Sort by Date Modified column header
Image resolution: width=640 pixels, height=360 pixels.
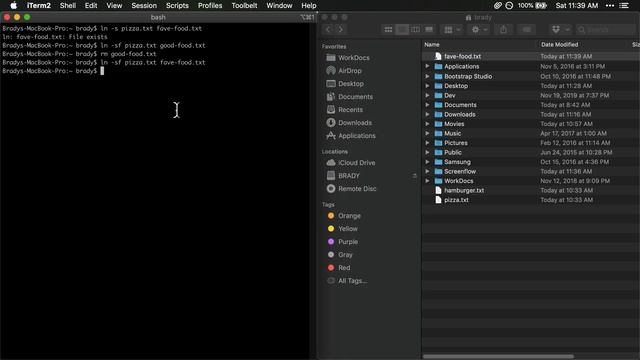point(560,44)
